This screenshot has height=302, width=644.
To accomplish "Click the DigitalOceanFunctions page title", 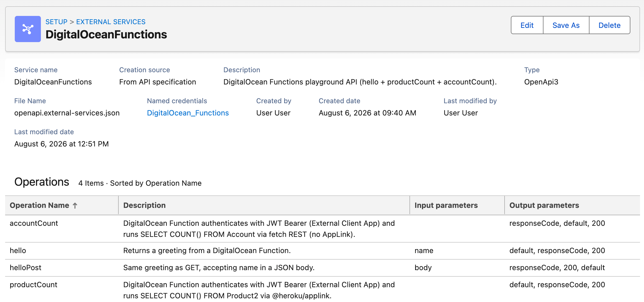I will pos(106,34).
